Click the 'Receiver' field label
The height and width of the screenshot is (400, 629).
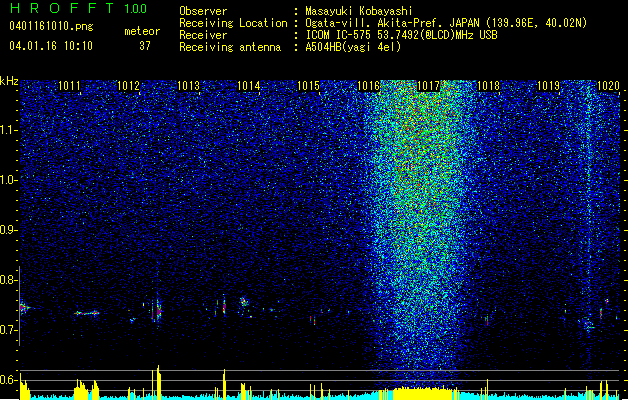pos(203,35)
